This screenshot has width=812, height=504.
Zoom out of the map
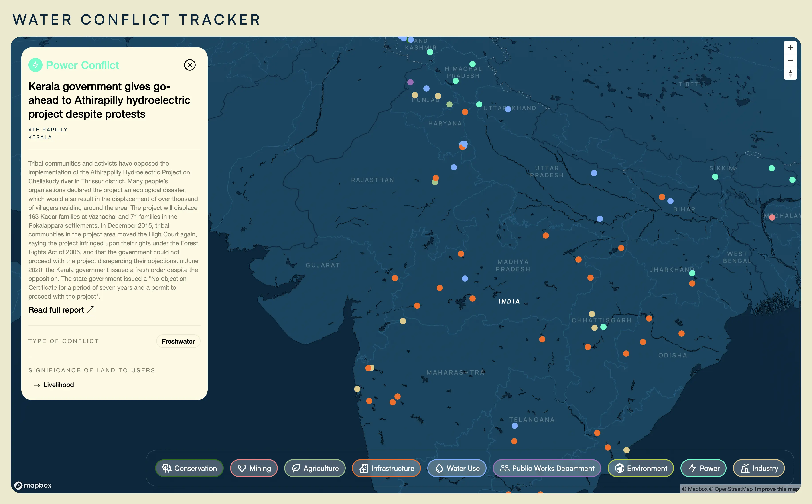tap(790, 61)
